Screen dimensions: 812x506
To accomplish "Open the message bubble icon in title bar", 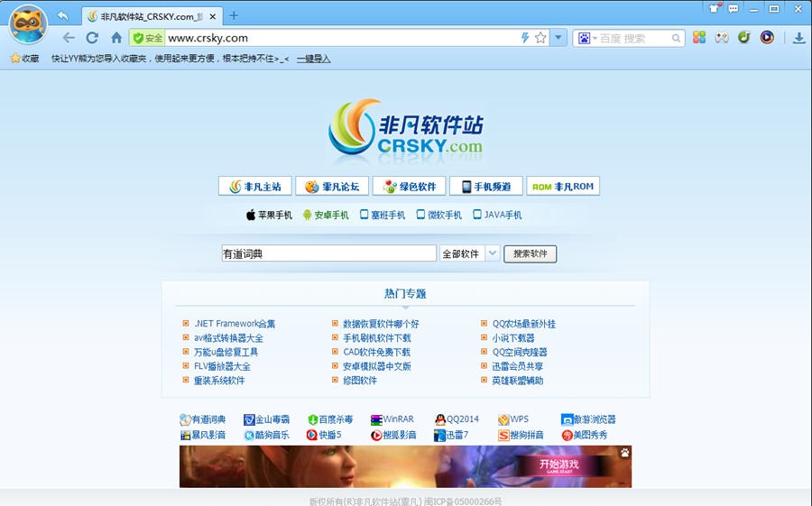I will (x=734, y=9).
